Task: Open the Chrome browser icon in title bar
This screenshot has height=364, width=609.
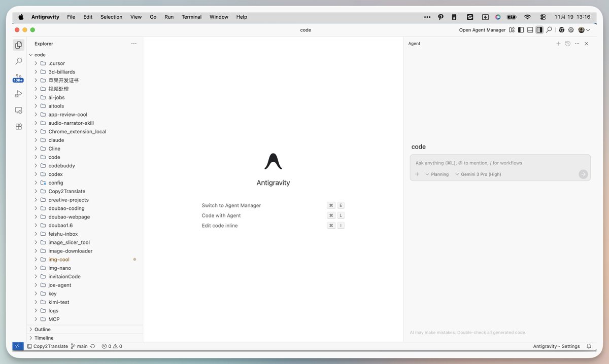Action: (x=562, y=30)
